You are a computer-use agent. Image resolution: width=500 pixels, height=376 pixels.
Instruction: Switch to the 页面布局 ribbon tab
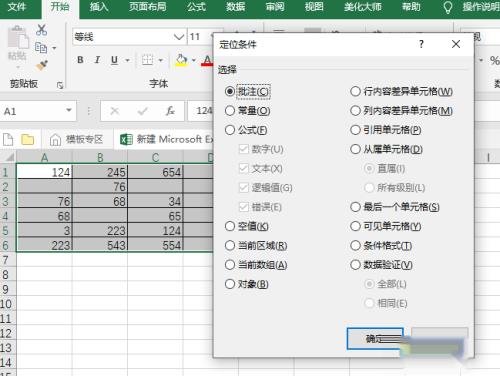pos(148,7)
